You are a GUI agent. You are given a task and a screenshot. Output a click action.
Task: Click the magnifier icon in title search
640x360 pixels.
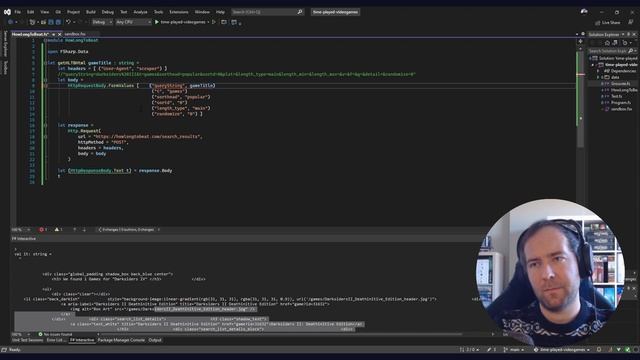point(300,12)
